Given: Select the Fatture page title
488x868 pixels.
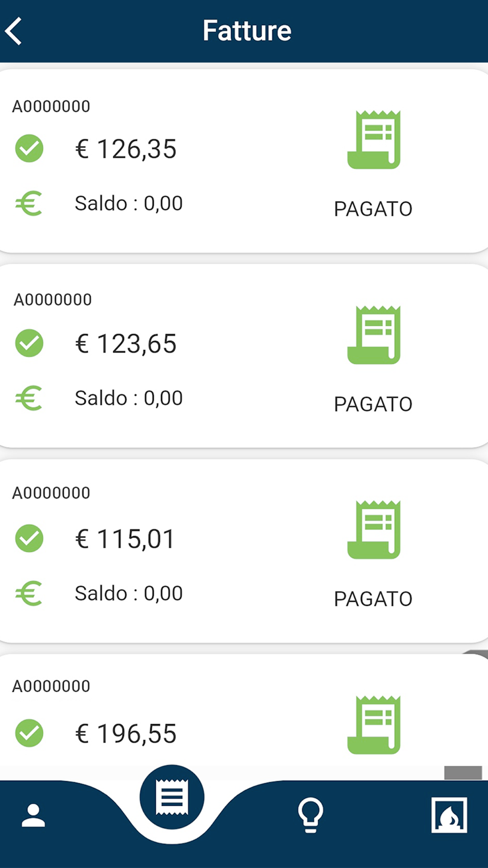Looking at the screenshot, I should coord(247,31).
